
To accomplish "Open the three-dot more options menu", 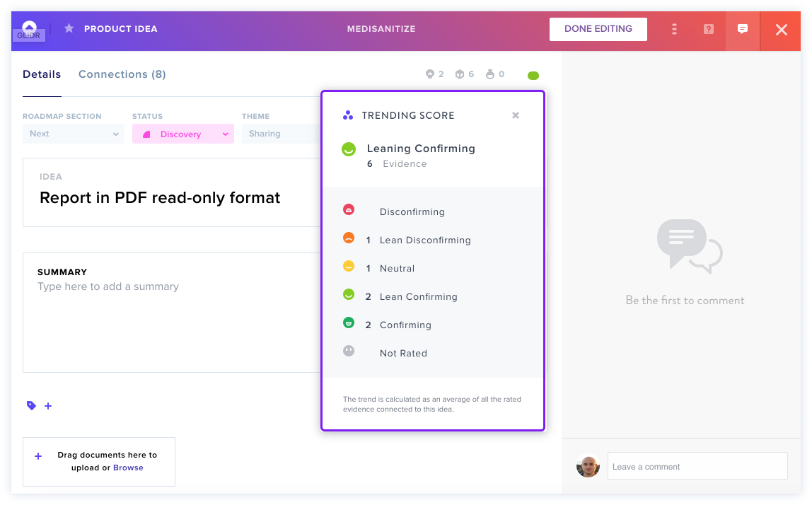I will tap(674, 29).
